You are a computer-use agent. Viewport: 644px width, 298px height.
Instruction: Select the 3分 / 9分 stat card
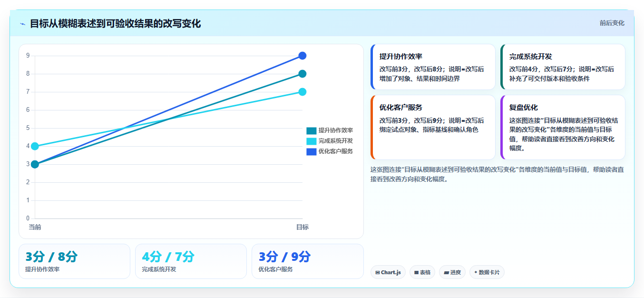(307, 261)
